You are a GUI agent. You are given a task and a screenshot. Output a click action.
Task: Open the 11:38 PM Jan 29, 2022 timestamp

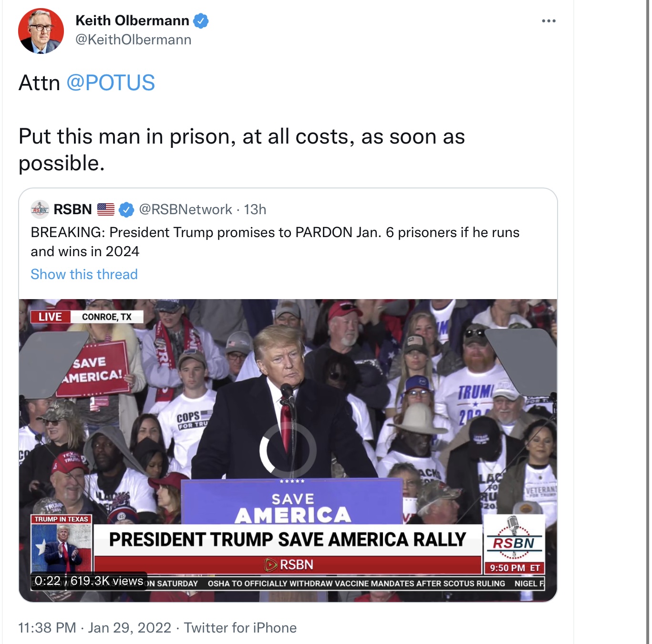(95, 628)
